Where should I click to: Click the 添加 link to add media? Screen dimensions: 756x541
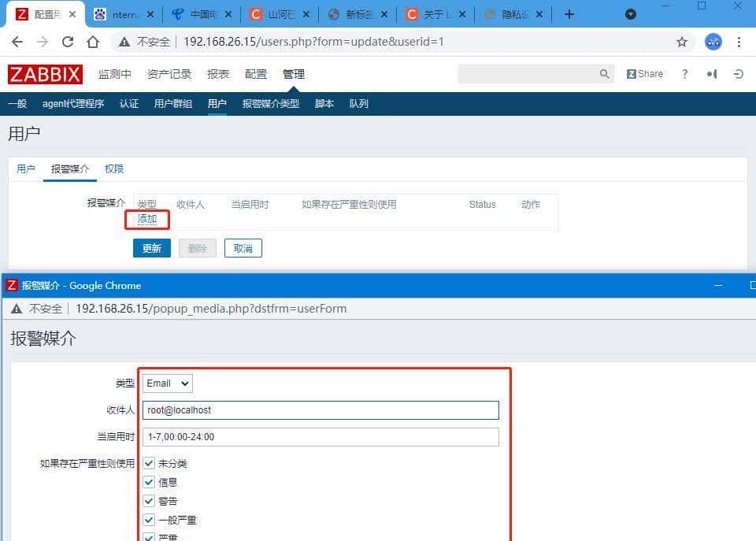146,220
